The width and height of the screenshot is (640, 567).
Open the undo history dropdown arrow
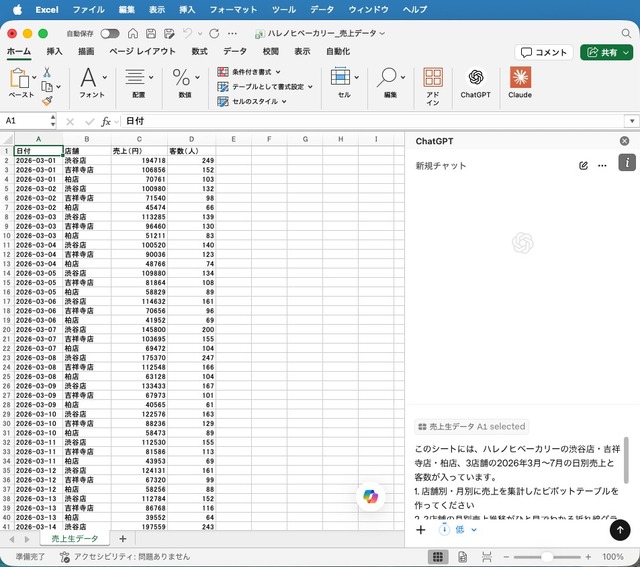click(200, 33)
